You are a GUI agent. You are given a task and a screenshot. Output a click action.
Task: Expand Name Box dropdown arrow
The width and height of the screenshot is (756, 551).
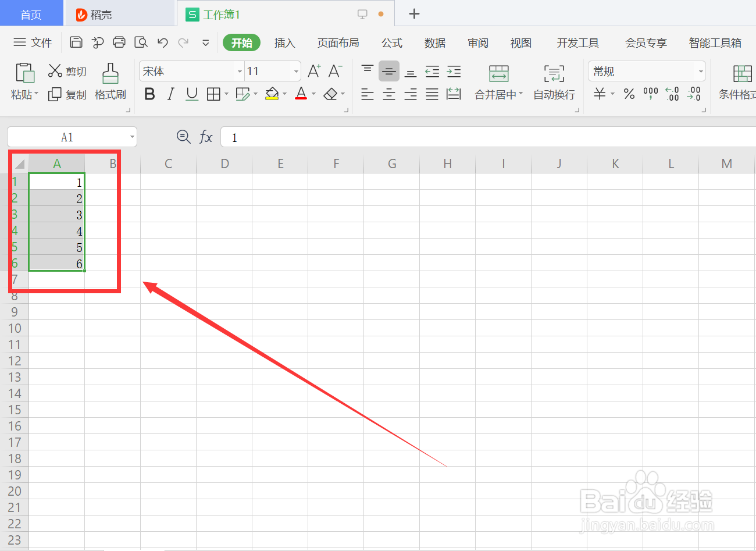coord(132,137)
